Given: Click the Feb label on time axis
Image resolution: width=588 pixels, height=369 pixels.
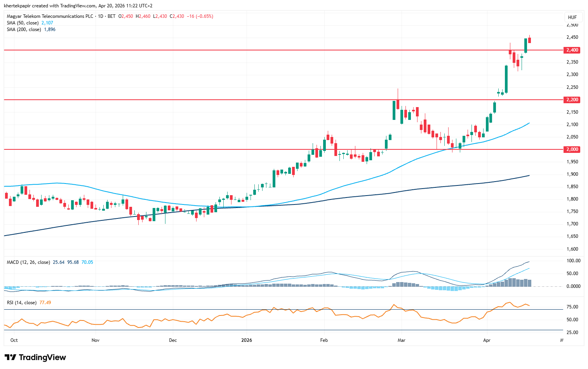Looking at the screenshot, I should [x=324, y=340].
